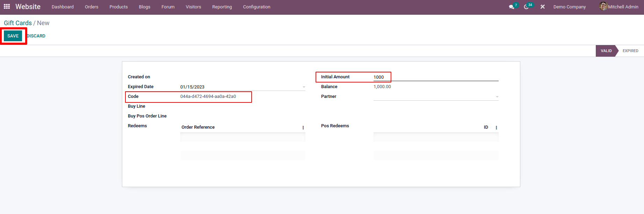Set status to Expired

click(630, 51)
